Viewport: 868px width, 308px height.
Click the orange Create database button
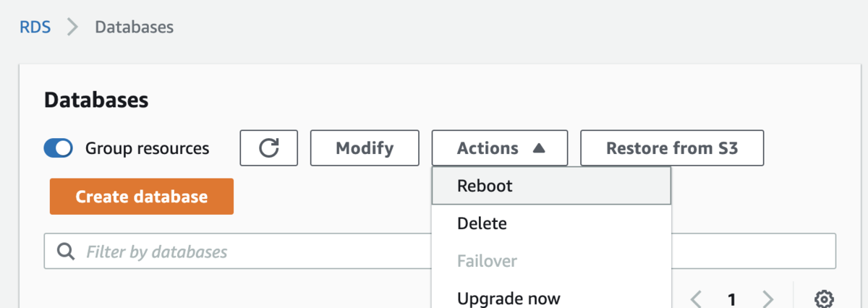tap(142, 197)
